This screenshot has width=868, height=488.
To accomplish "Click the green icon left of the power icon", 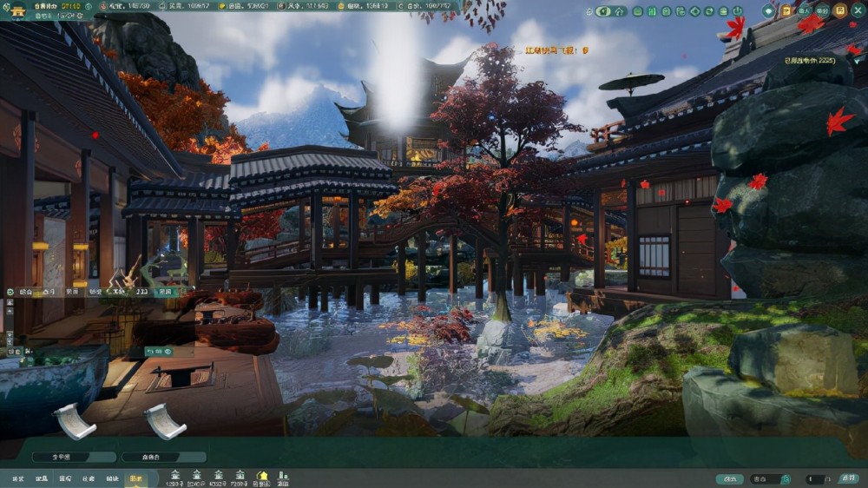I will [724, 11].
